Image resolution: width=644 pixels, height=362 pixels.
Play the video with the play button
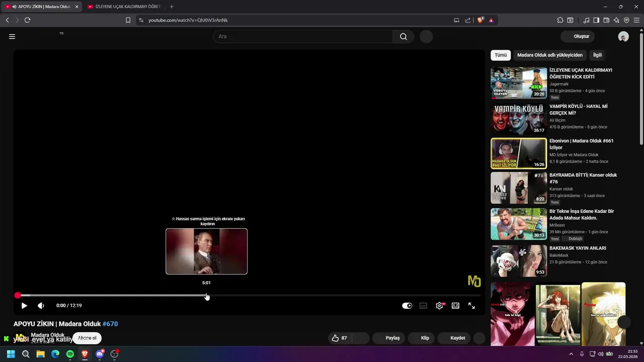[x=24, y=305]
